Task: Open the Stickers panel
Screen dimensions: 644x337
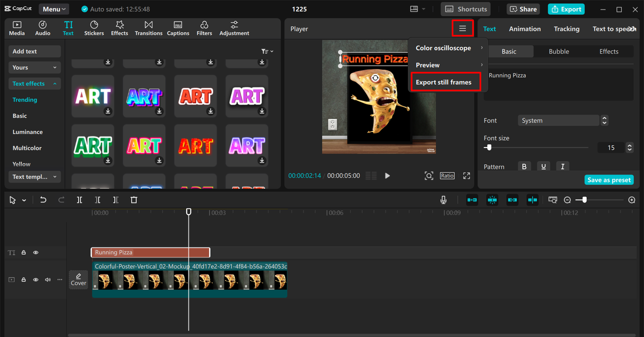Action: click(x=94, y=28)
